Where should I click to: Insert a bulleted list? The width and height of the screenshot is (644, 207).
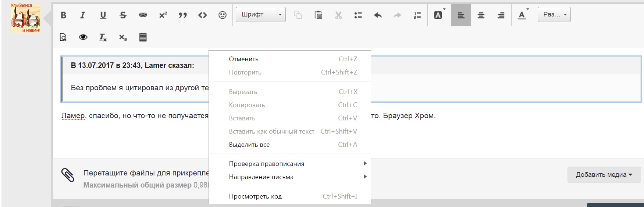point(358,15)
